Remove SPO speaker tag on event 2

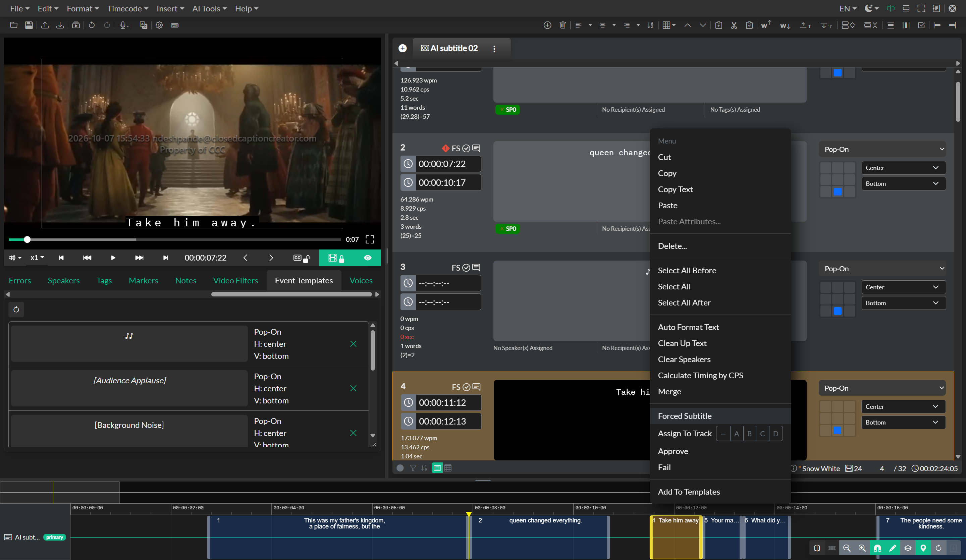(502, 229)
